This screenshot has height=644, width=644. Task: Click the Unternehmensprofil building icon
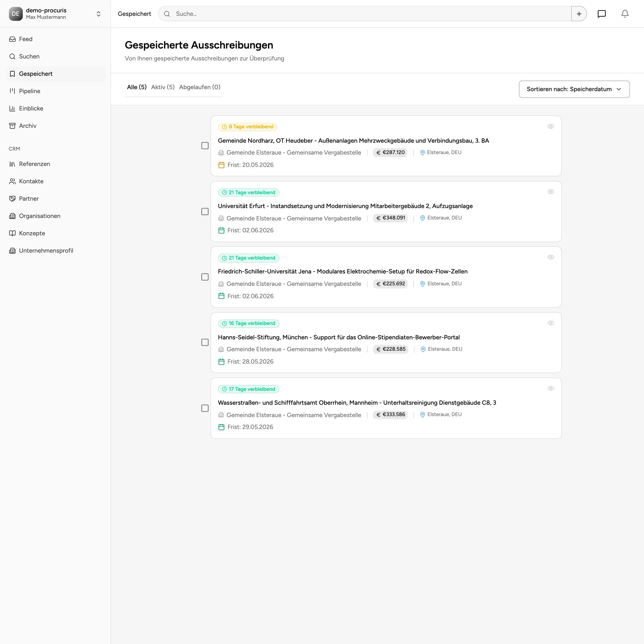click(12, 251)
